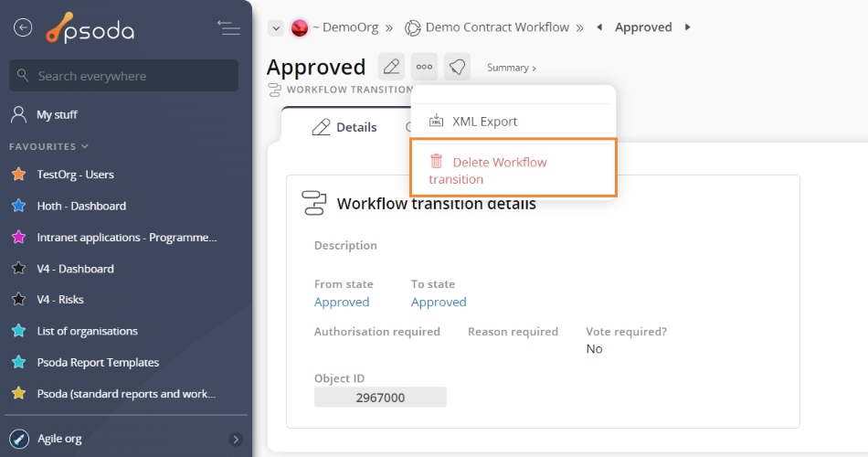The height and width of the screenshot is (457, 868).
Task: Open TestOrg - Users favourite
Action: click(x=75, y=175)
